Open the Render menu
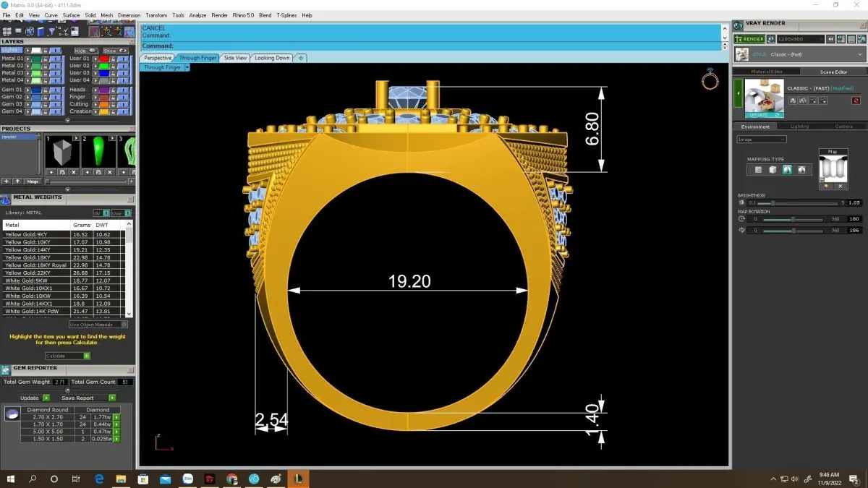868x488 pixels. coord(219,15)
